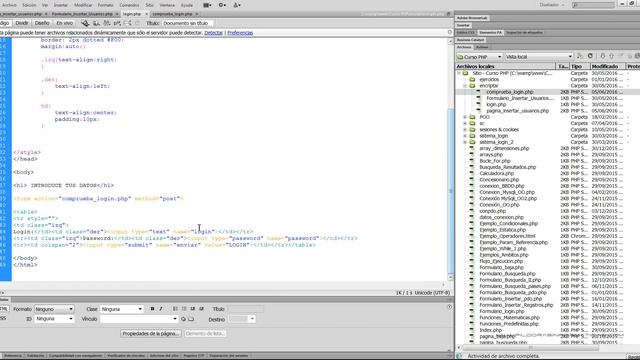Click the help icon in Properties panel
This screenshot has width=640, height=360.
(449, 307)
